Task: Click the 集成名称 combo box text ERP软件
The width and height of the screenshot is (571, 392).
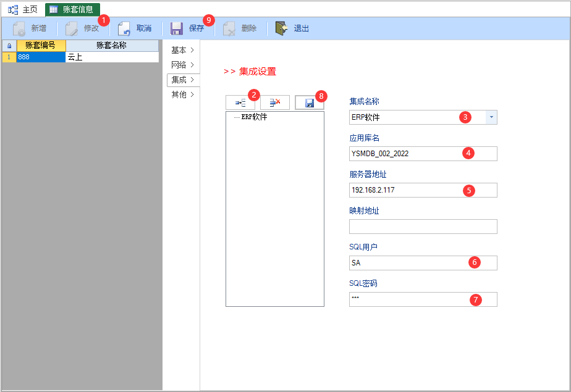Action: point(366,117)
